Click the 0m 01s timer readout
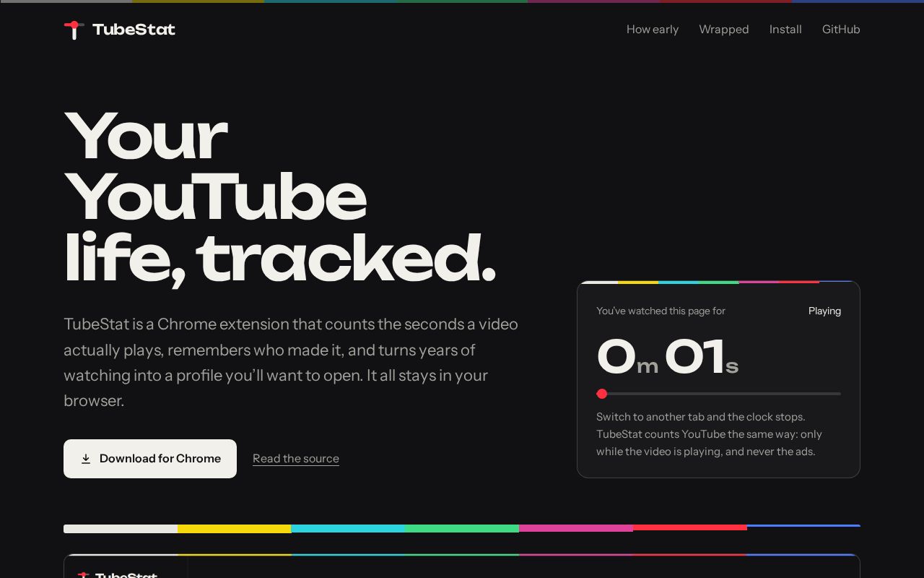The image size is (924, 578). pos(668,357)
